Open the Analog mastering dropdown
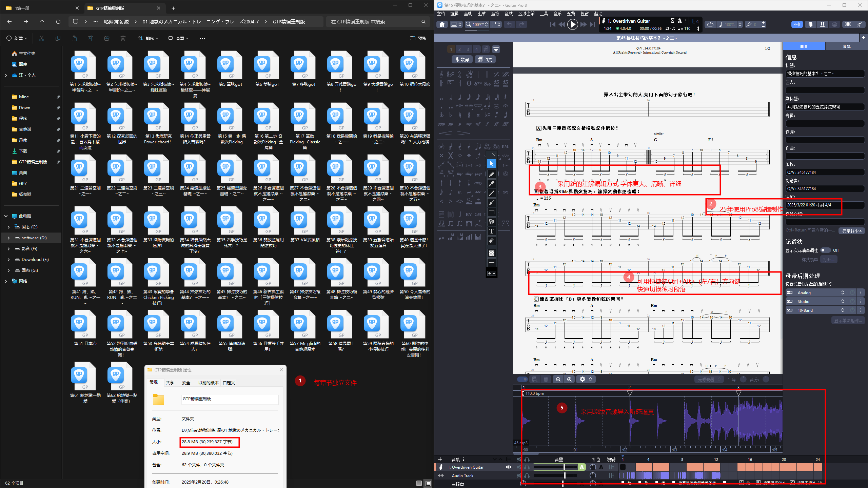Screen dimensions: 868x488 821,293
